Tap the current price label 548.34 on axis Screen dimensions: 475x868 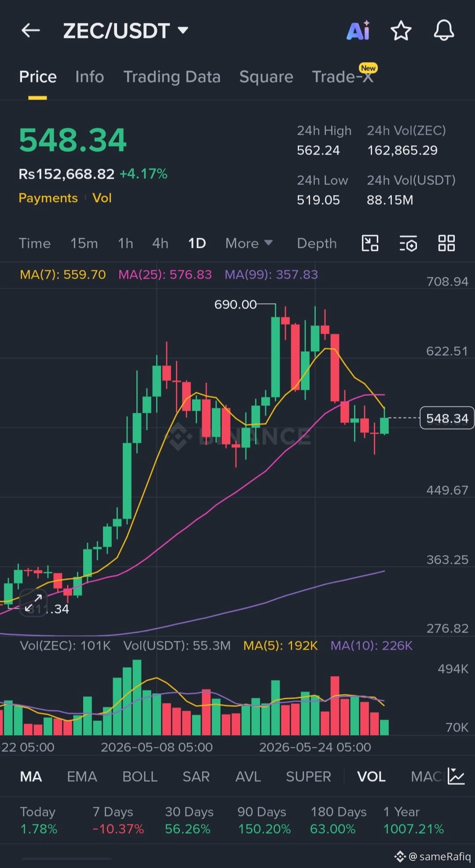[447, 418]
